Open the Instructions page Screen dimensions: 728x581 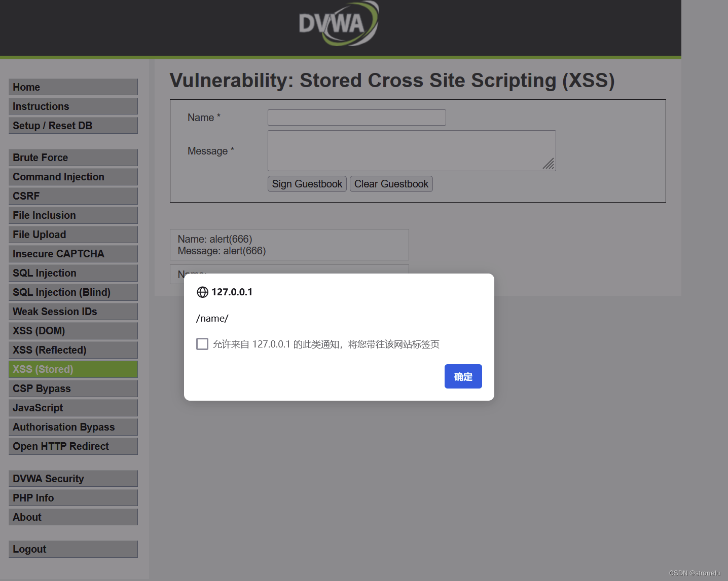point(73,106)
